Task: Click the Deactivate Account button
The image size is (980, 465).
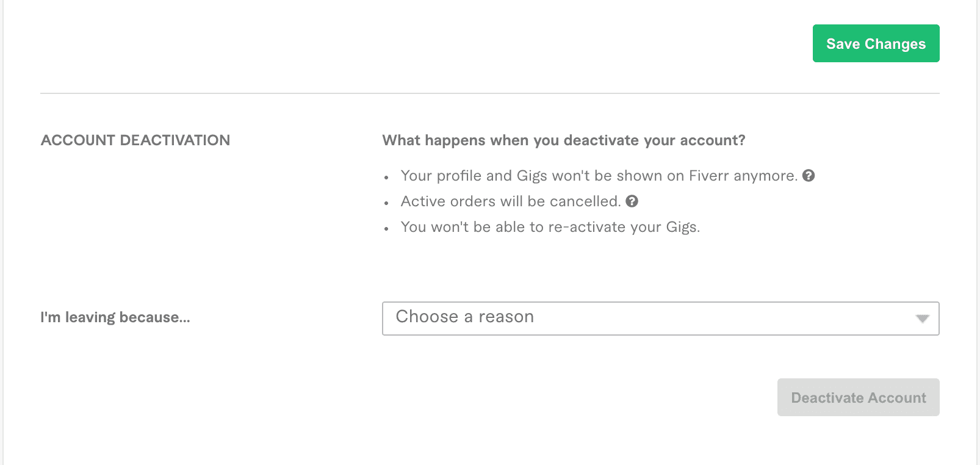Action: click(x=858, y=397)
